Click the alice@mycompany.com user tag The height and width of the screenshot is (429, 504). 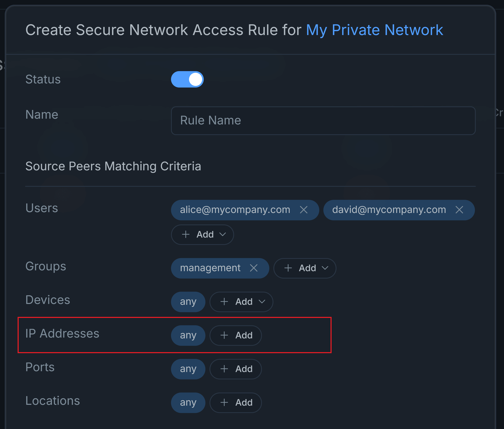[x=235, y=210]
